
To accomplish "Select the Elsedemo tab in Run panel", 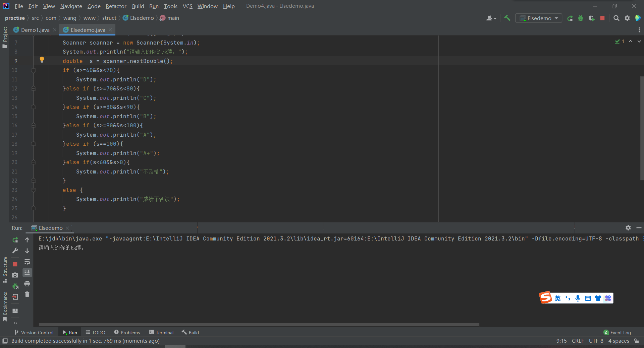I will [x=50, y=228].
